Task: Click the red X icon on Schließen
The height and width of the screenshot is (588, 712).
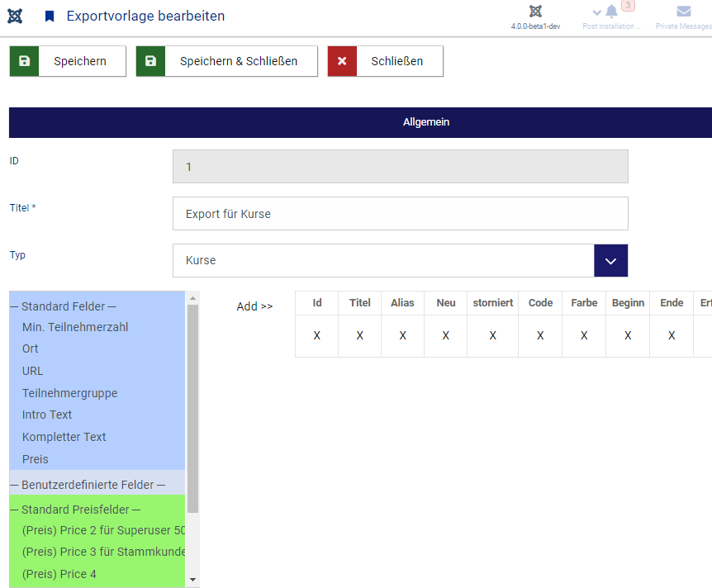Action: (343, 61)
